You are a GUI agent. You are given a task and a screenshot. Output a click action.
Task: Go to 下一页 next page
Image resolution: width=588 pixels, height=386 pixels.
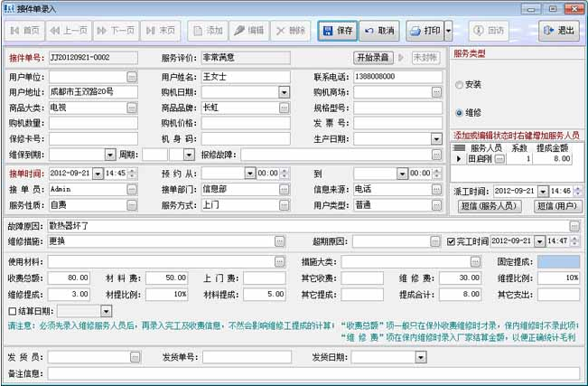(116, 31)
